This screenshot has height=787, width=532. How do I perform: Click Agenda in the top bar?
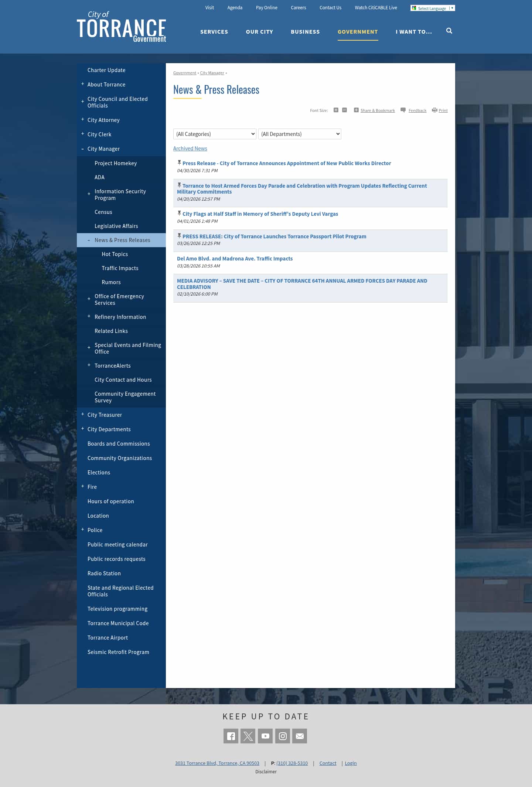pos(235,8)
